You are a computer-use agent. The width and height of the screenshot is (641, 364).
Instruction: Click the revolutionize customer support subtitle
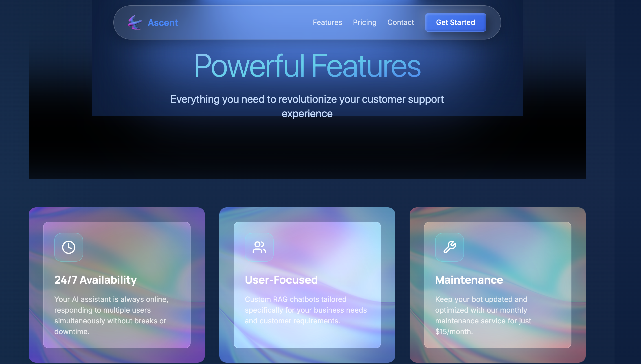click(x=307, y=99)
